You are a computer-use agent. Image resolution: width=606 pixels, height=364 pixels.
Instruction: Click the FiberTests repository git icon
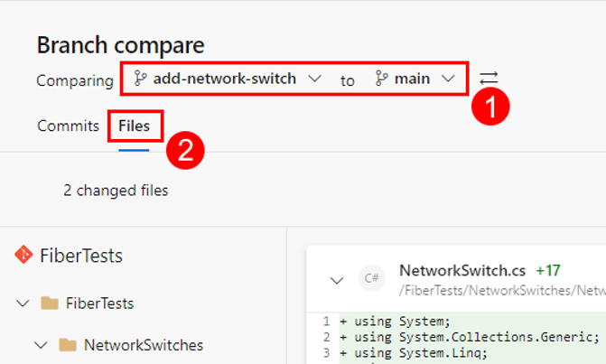pyautogui.click(x=23, y=255)
